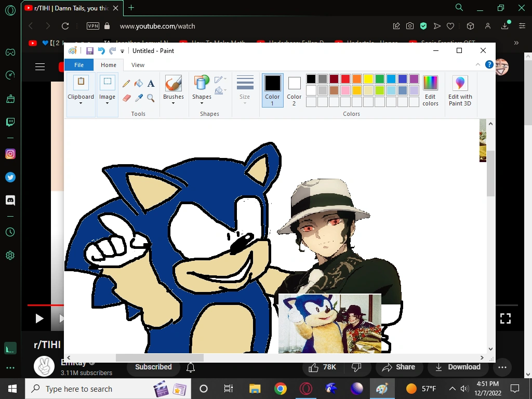This screenshot has width=532, height=399.
Task: Select Color 1 as active color
Action: [272, 90]
